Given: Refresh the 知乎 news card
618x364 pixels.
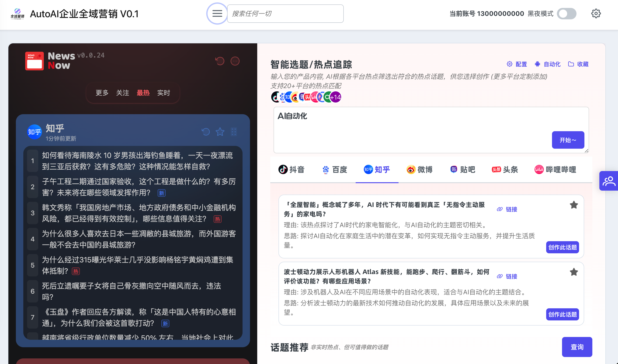Looking at the screenshot, I should pyautogui.click(x=206, y=132).
